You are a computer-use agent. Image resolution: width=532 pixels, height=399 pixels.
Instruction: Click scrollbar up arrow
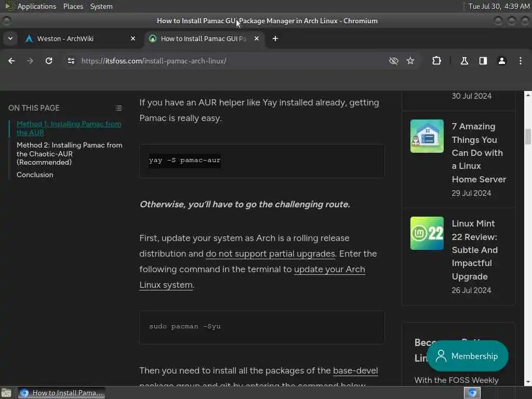coord(528,96)
